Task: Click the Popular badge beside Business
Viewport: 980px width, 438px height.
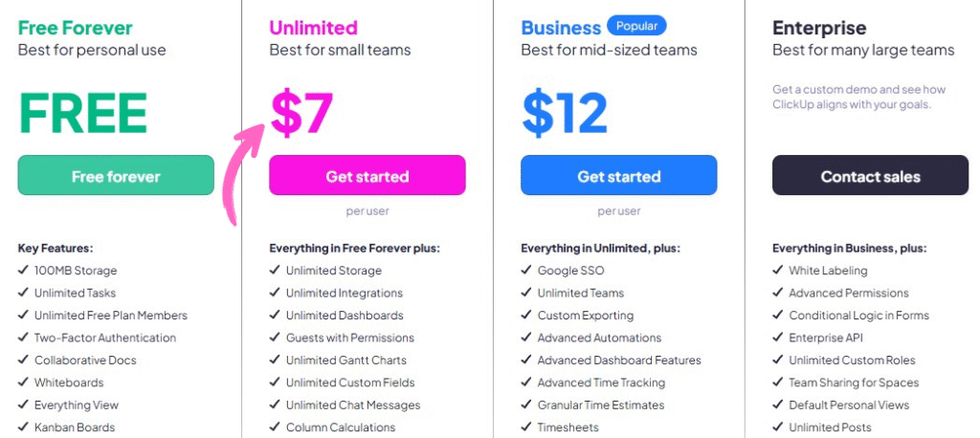Action: 636,26
